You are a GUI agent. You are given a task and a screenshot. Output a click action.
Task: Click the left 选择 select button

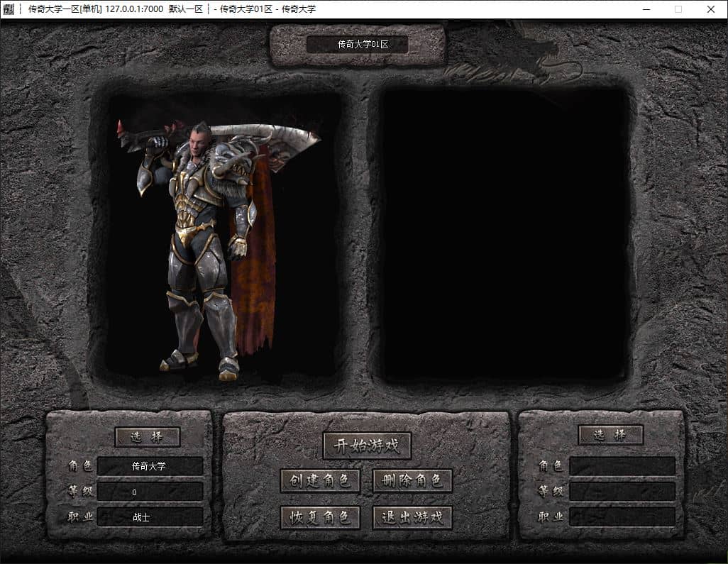coord(147,437)
